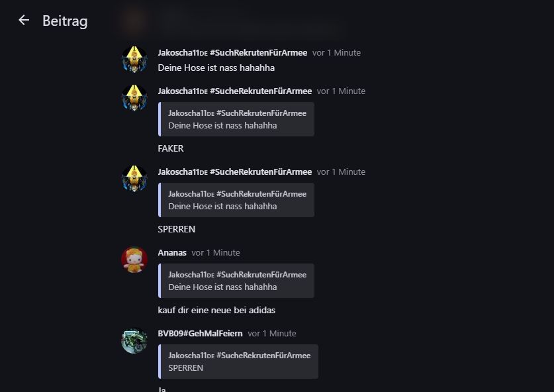Click the timestamp on Ananas's message

[x=216, y=253]
